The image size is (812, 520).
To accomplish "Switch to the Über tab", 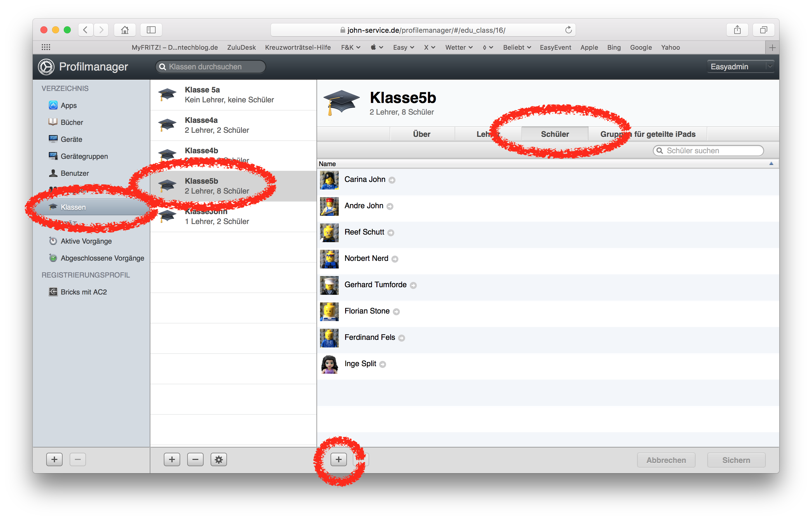I will point(422,134).
